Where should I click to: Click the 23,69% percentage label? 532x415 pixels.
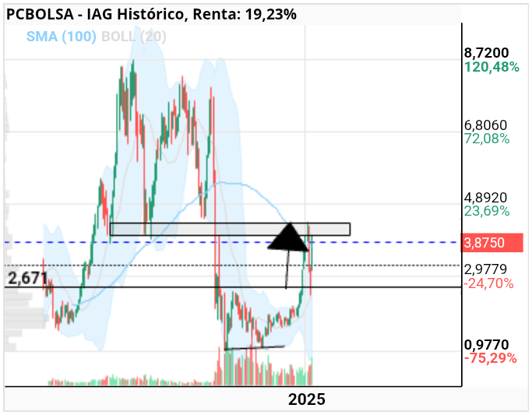tap(487, 211)
